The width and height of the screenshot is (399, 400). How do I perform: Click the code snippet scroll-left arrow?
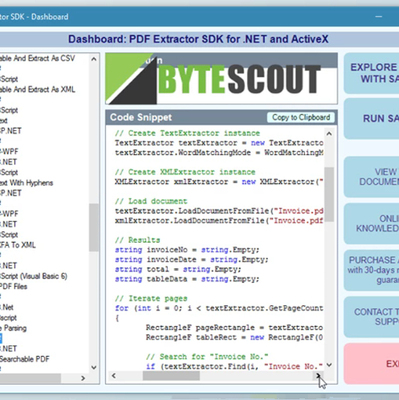click(114, 376)
